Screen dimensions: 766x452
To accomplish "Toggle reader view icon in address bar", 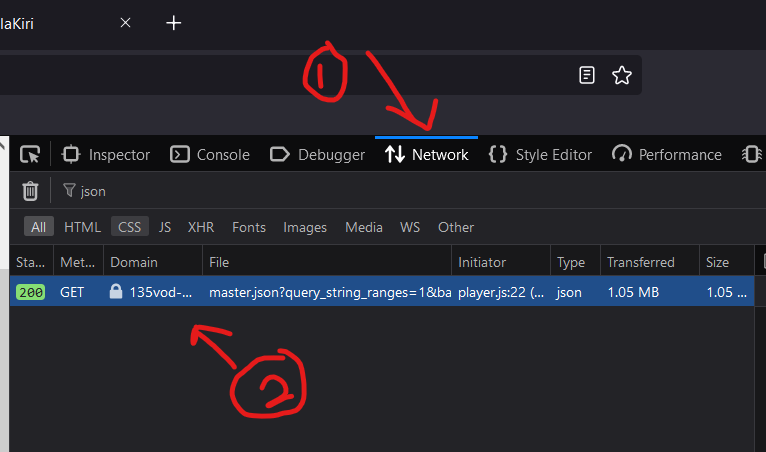I will tap(586, 75).
